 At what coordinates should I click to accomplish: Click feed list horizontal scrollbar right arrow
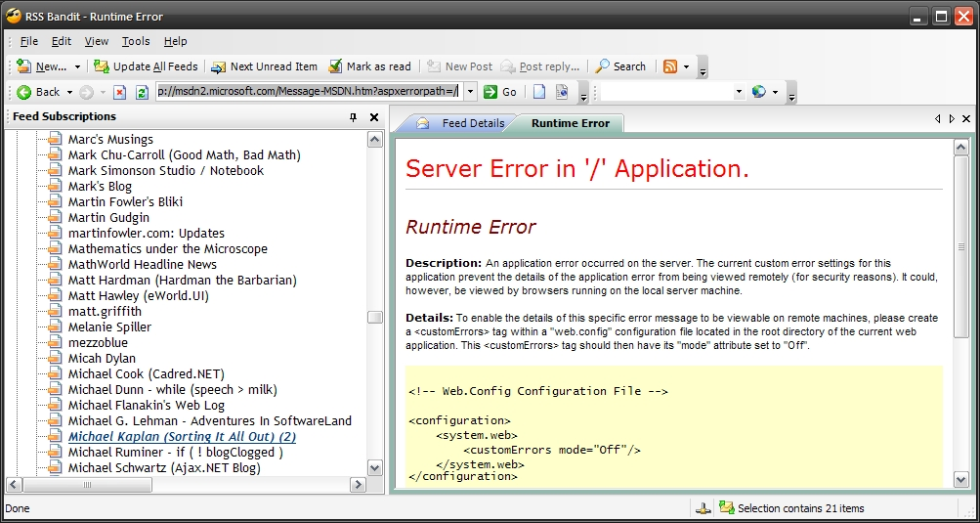pos(358,485)
